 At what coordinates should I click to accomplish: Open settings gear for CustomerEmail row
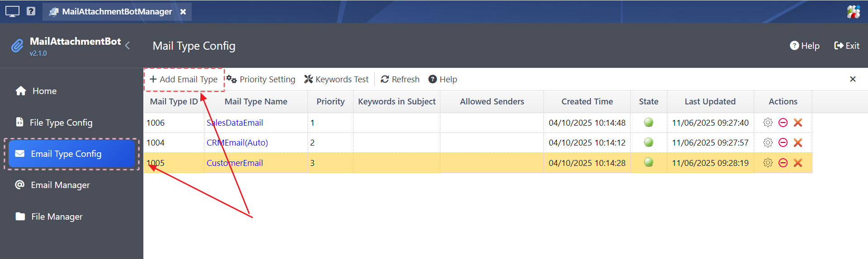[768, 163]
